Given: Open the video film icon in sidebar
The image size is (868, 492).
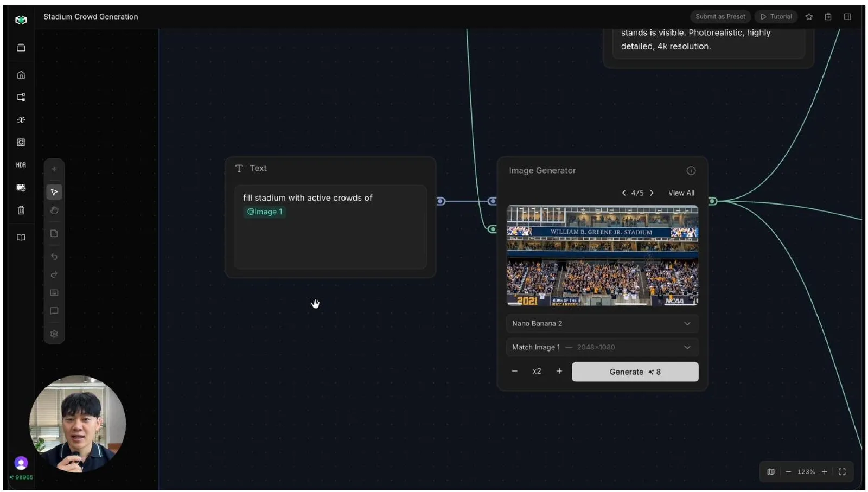Looking at the screenshot, I should tap(21, 188).
